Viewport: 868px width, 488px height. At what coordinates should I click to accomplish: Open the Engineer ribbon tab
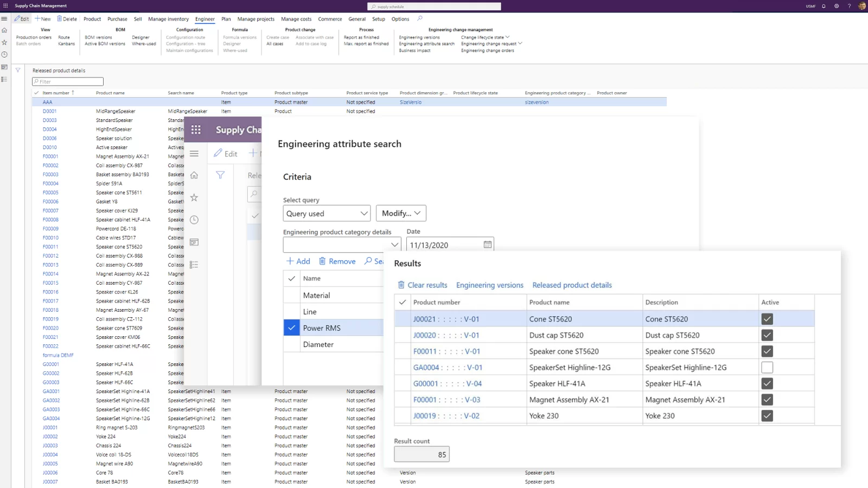click(205, 19)
